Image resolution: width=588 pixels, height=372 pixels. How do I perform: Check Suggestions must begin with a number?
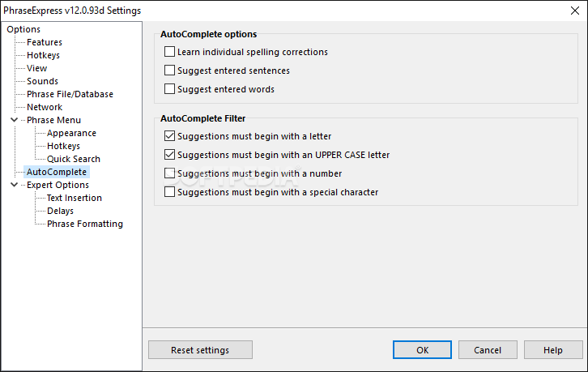click(169, 173)
